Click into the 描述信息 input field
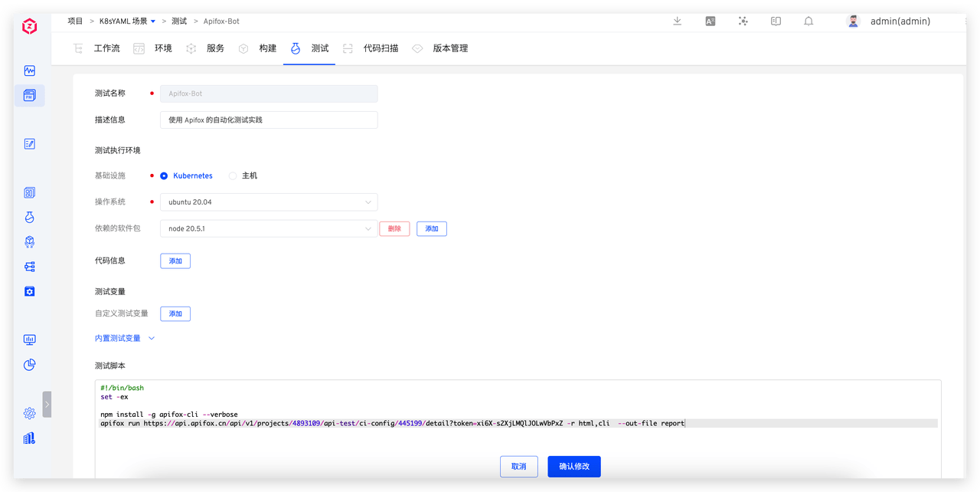 tap(268, 120)
